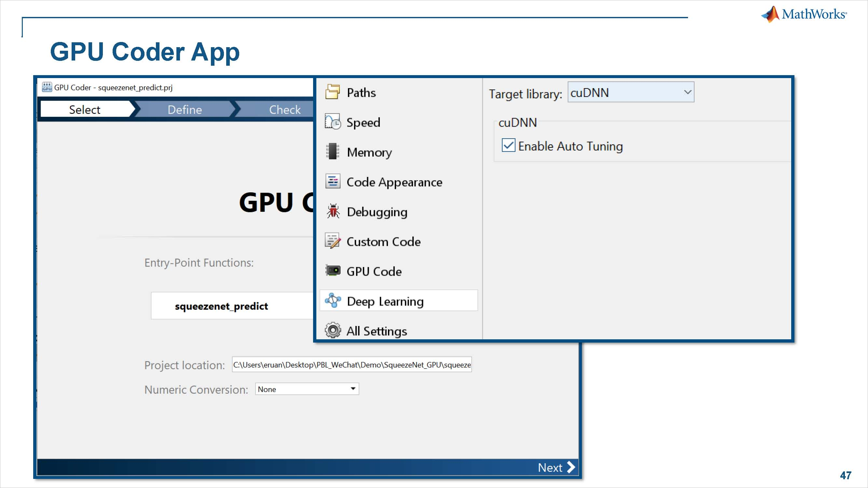Screen dimensions: 868x488
Task: Click GPU Coder window title icon
Action: [x=47, y=87]
